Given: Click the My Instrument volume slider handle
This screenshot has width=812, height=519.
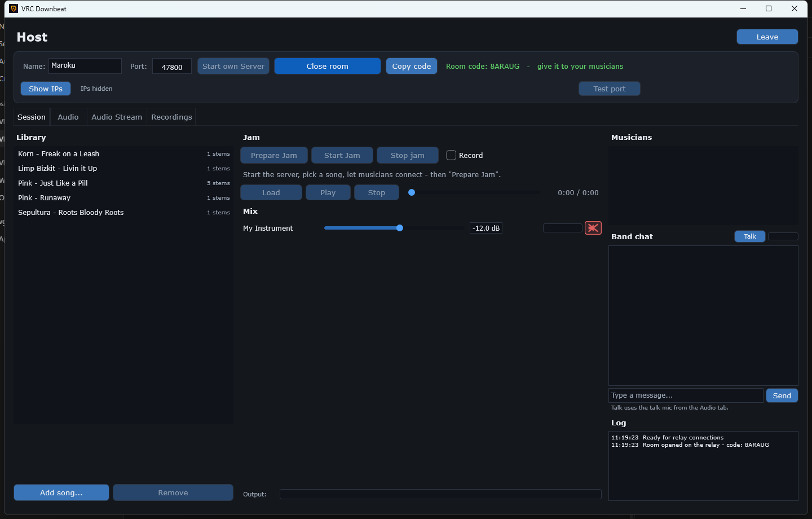Looking at the screenshot, I should click(400, 228).
